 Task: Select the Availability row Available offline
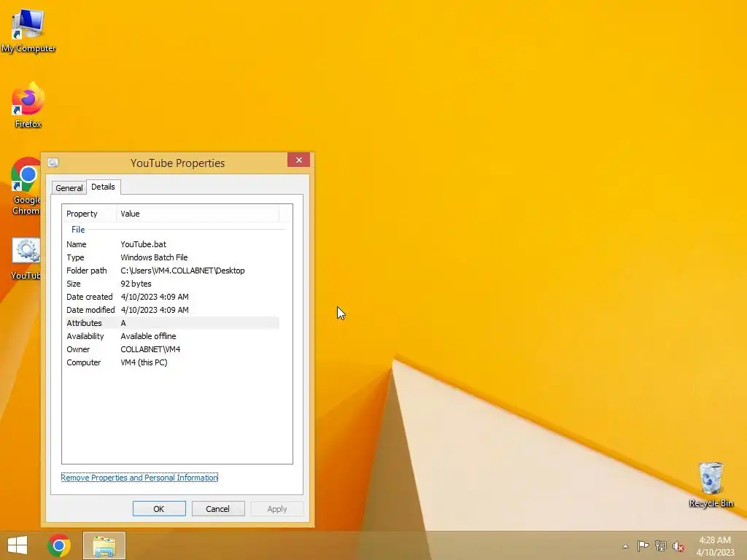[172, 336]
